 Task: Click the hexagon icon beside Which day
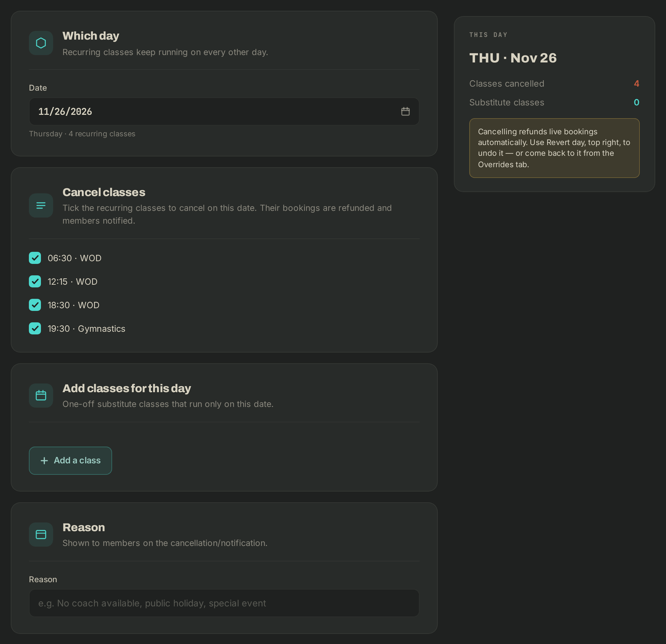coord(41,43)
